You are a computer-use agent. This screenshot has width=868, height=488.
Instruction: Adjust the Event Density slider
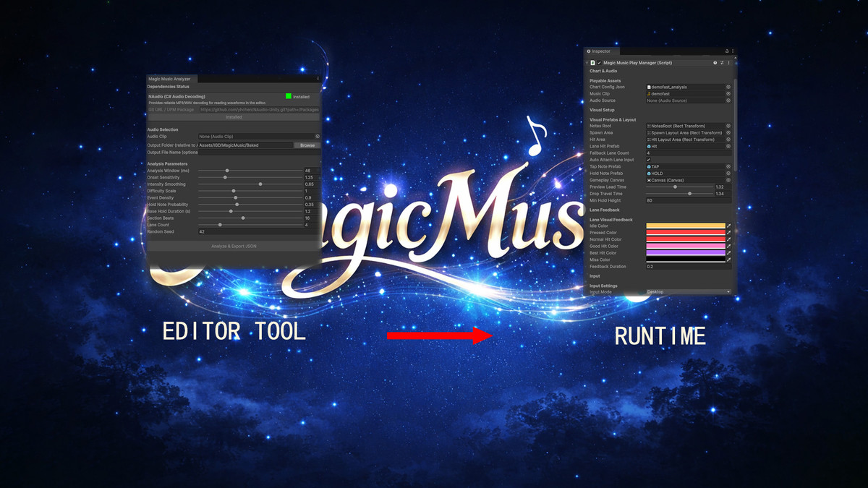(250, 197)
